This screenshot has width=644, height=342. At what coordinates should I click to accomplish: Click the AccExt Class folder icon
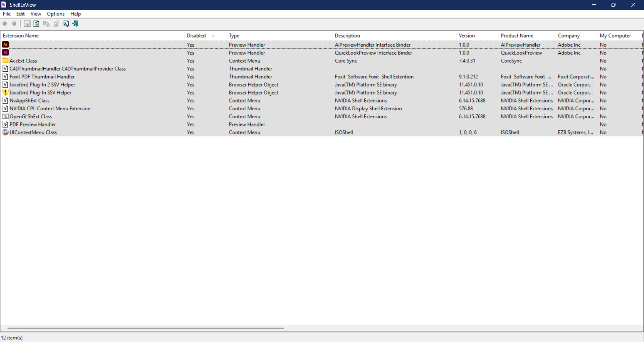(x=5, y=61)
